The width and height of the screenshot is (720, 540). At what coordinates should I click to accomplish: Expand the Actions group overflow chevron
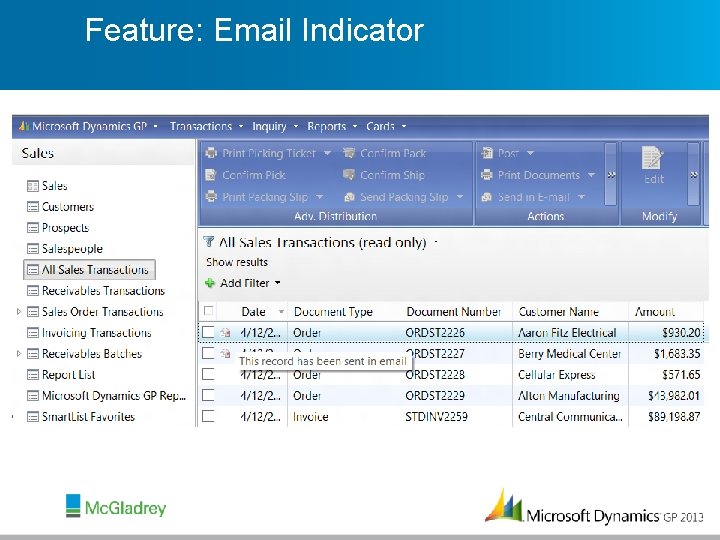tap(611, 174)
